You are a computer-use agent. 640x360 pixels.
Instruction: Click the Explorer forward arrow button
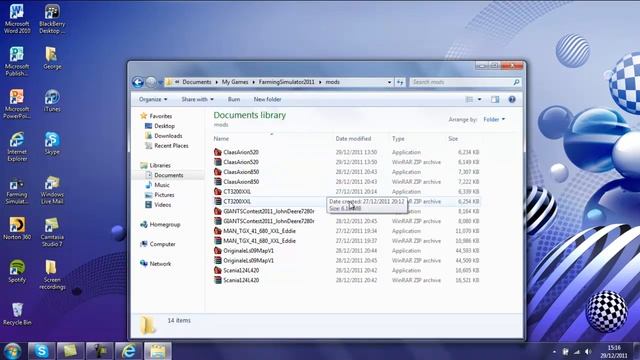151,82
